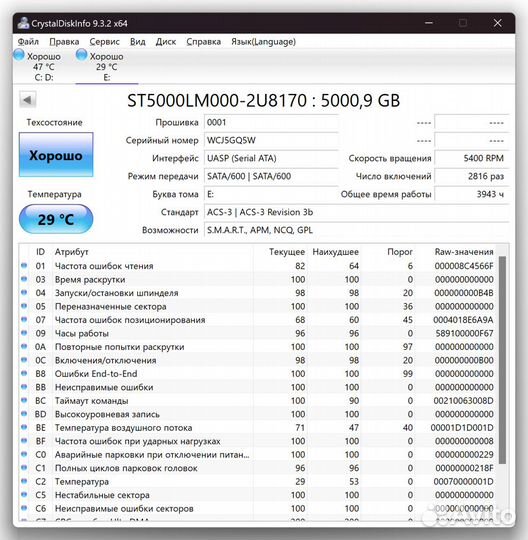Select the Частота ошибок чтения row text
This screenshot has height=540, width=528.
[104, 266]
